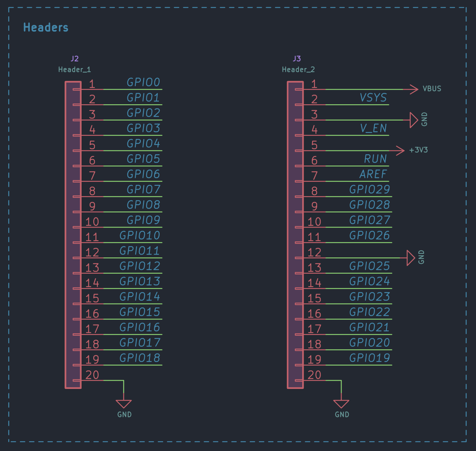Select the GPIO8 net label

[x=144, y=205]
